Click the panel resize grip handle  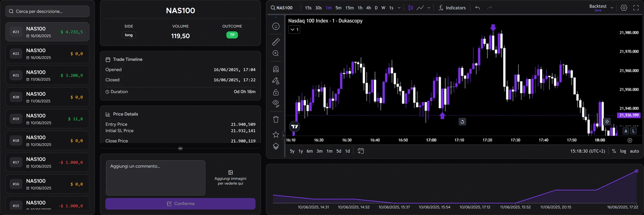[180, 148]
